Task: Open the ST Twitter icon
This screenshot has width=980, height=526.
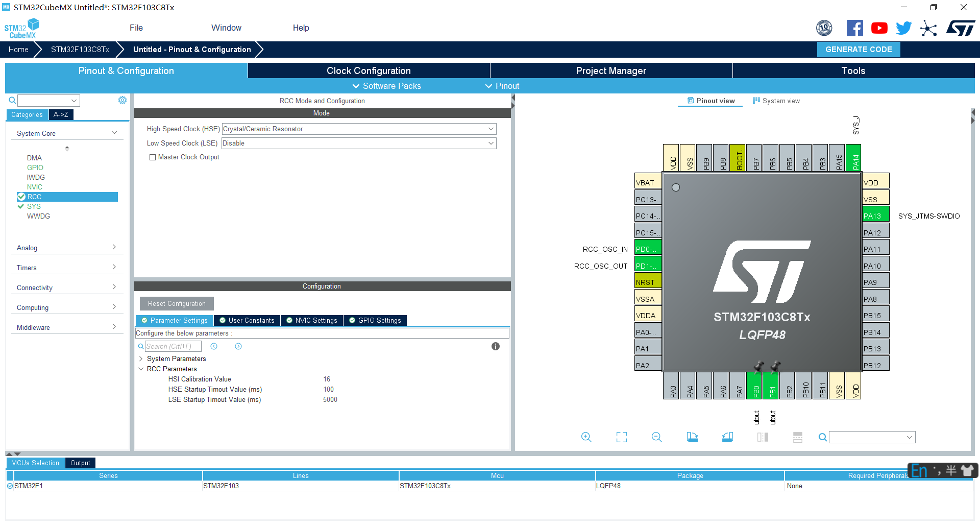Action: [903, 28]
